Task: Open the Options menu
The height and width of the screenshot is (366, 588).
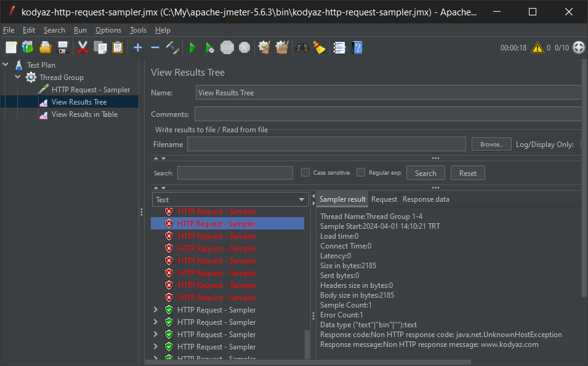Action: [x=108, y=30]
